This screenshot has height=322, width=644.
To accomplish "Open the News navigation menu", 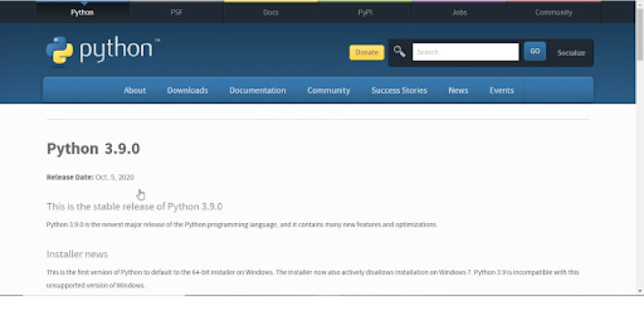I will [x=458, y=90].
